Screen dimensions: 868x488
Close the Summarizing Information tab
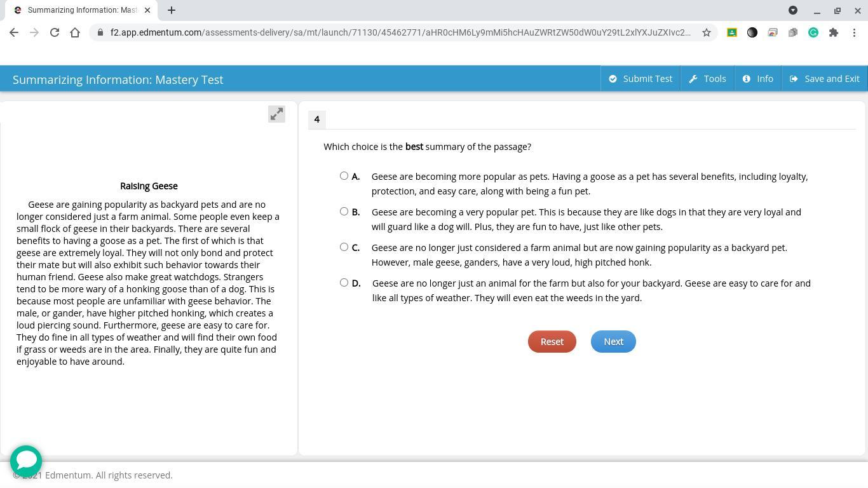click(x=147, y=10)
